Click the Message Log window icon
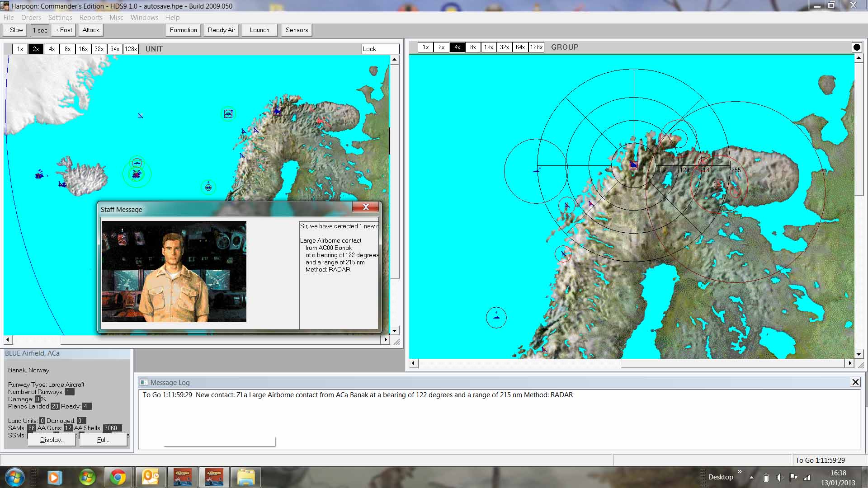This screenshot has width=868, height=488. (x=144, y=382)
